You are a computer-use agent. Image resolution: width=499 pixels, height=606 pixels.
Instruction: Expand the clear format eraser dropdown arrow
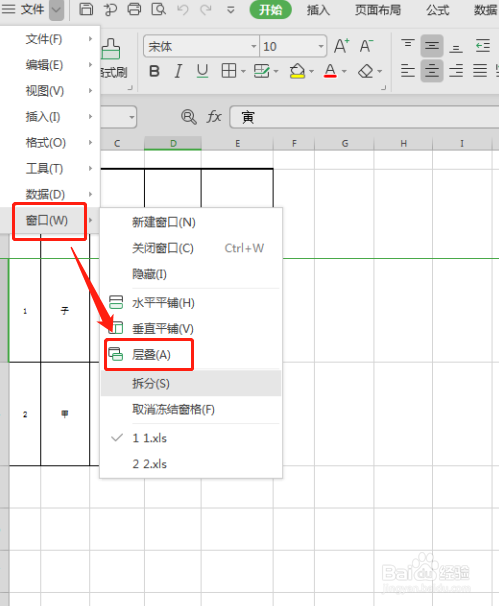pos(380,71)
